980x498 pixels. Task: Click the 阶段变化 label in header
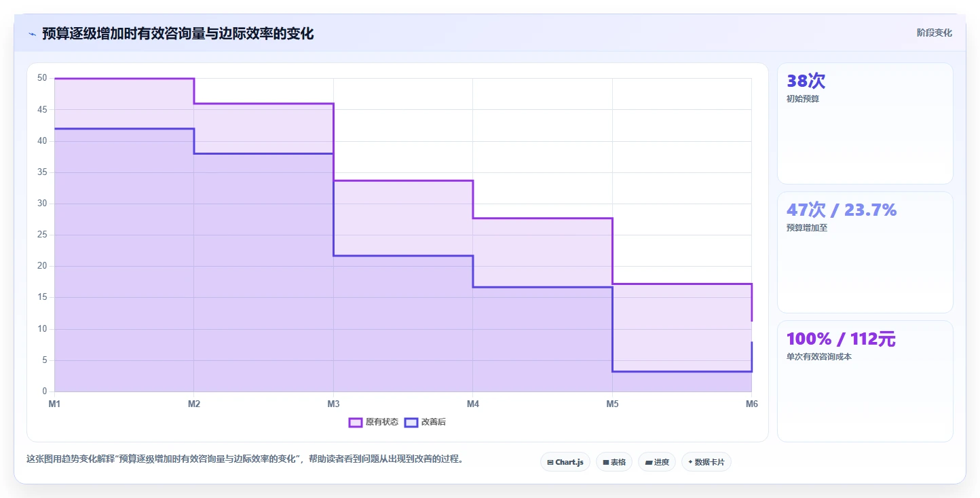click(x=935, y=33)
